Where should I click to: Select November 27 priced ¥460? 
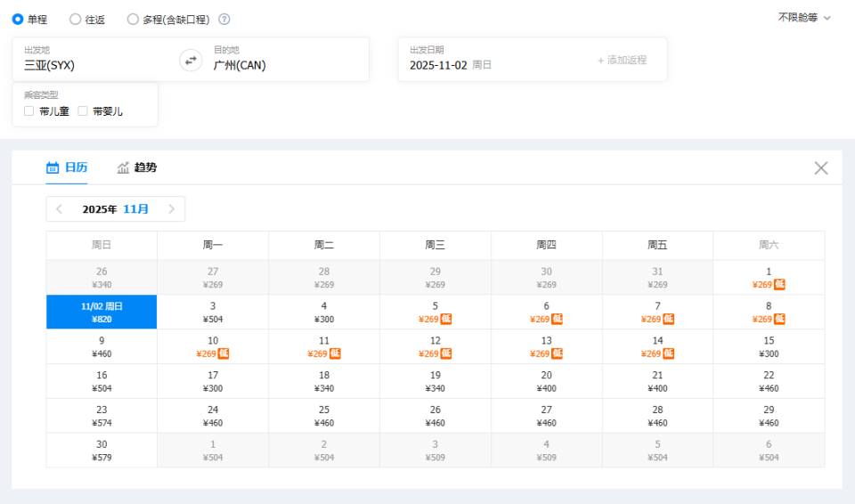(546, 416)
